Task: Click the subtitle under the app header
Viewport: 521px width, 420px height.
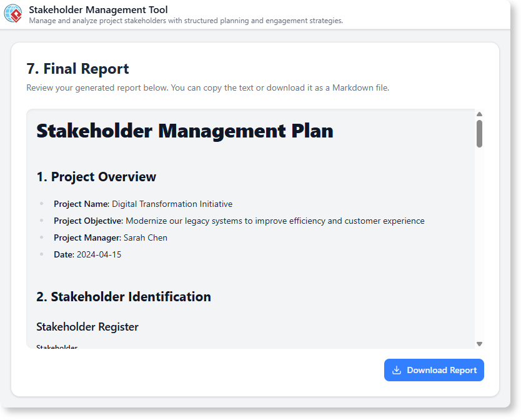Action: [186, 21]
